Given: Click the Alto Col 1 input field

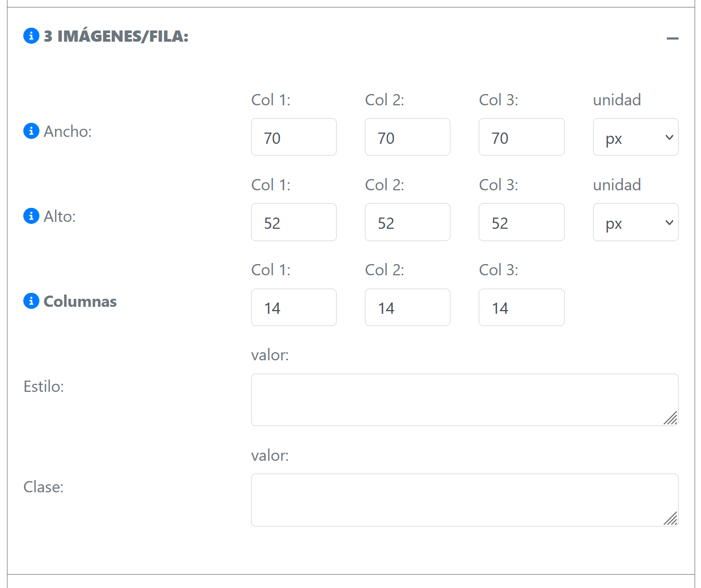Looking at the screenshot, I should click(x=293, y=222).
